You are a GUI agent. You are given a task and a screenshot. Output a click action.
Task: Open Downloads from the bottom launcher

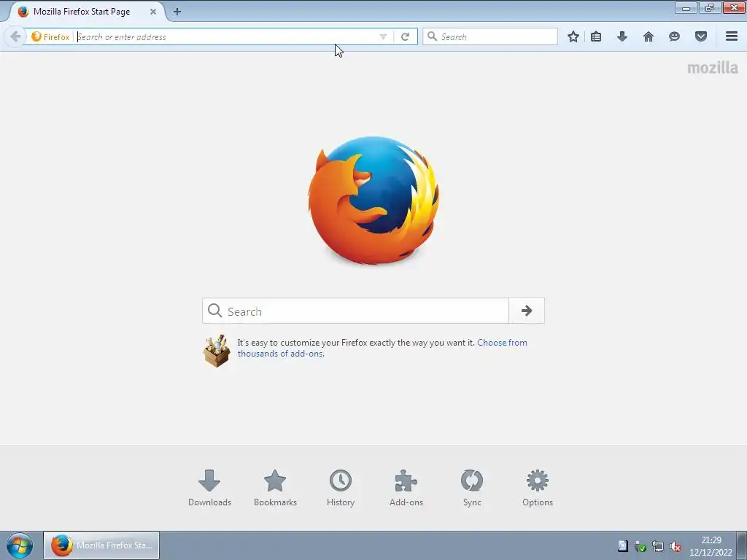(209, 488)
